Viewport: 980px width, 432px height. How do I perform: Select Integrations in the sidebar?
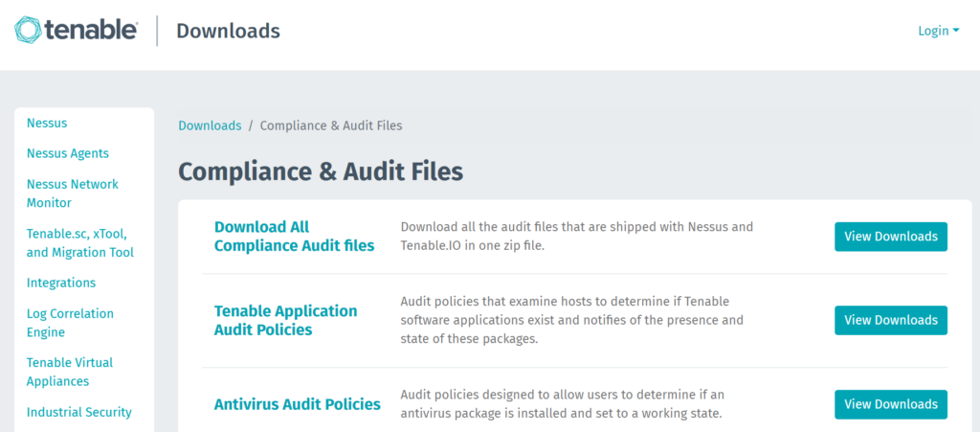61,283
